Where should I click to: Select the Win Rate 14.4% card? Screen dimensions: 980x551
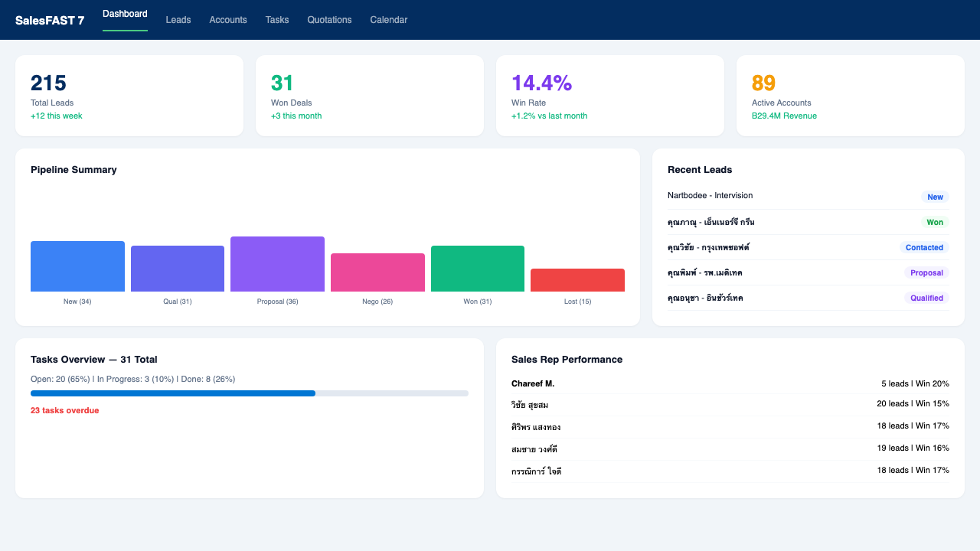[x=610, y=96]
